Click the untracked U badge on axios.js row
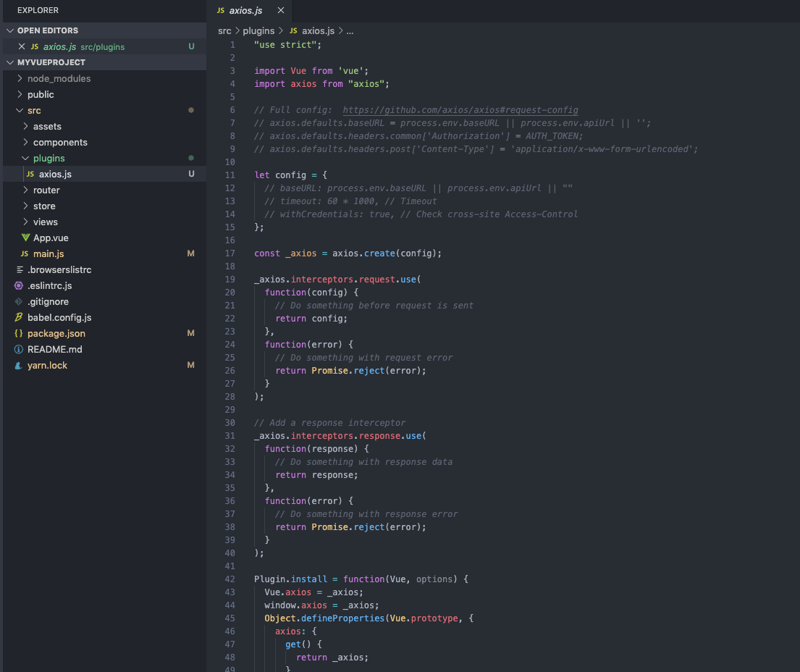This screenshot has width=800, height=672. [191, 174]
